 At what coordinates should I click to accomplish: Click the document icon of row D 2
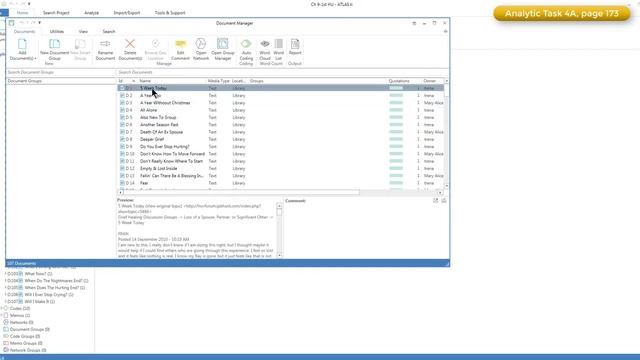click(122, 96)
